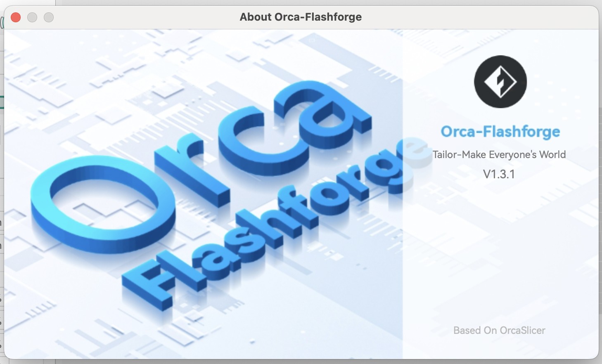The width and height of the screenshot is (602, 364).
Task: Click the green zoom window button
Action: pyautogui.click(x=49, y=17)
